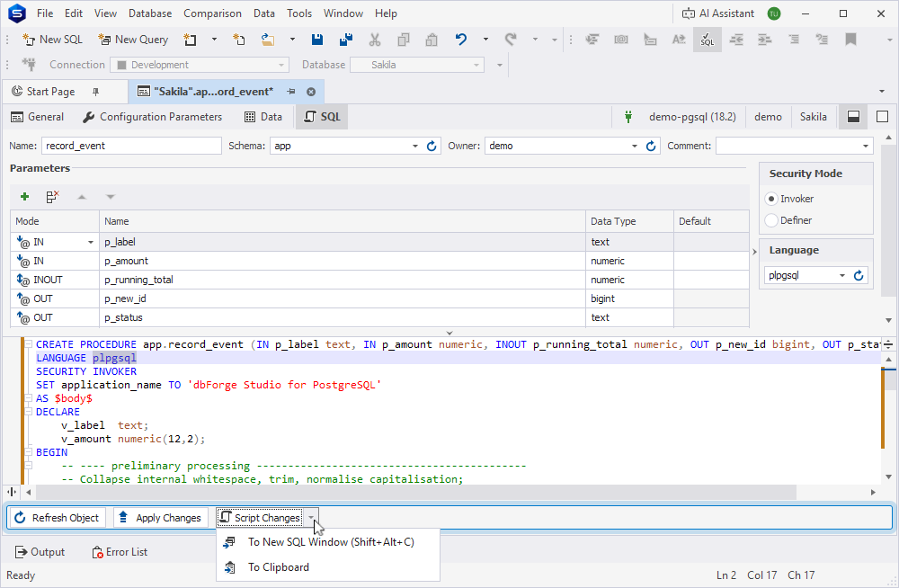Image resolution: width=899 pixels, height=588 pixels.
Task: Open the Comparison menu
Action: click(213, 13)
